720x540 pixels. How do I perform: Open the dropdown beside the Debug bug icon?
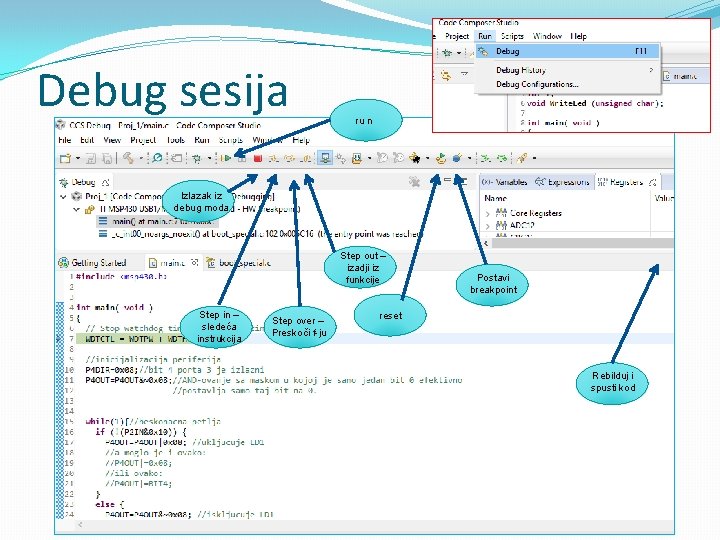pyautogui.click(x=209, y=158)
